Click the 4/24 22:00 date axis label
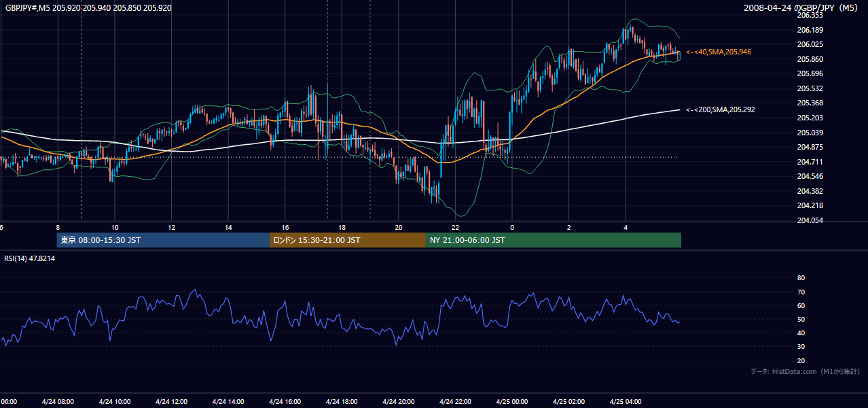 (456, 402)
